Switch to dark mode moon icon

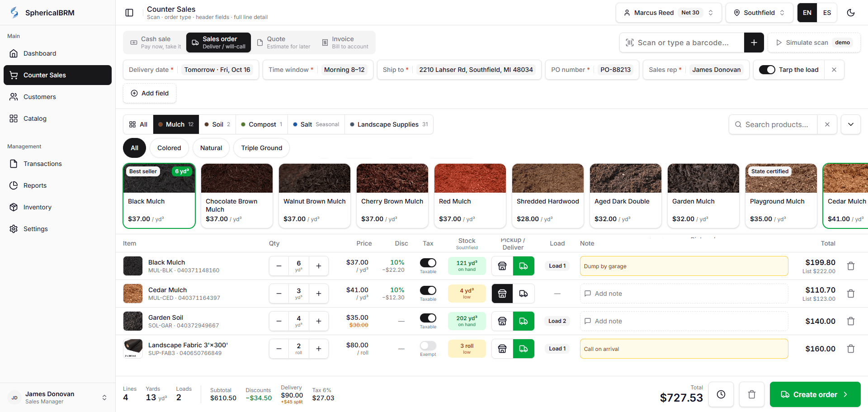click(x=851, y=13)
